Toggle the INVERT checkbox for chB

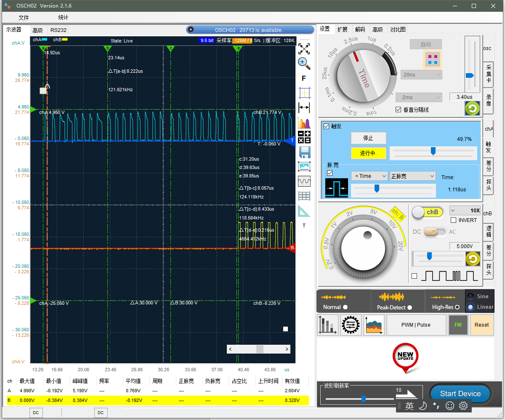pyautogui.click(x=453, y=220)
